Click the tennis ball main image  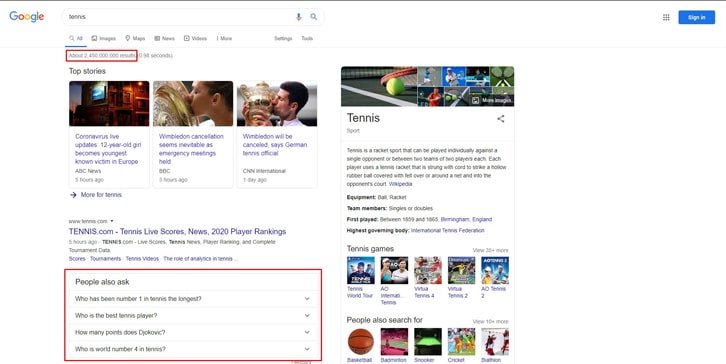click(x=379, y=86)
